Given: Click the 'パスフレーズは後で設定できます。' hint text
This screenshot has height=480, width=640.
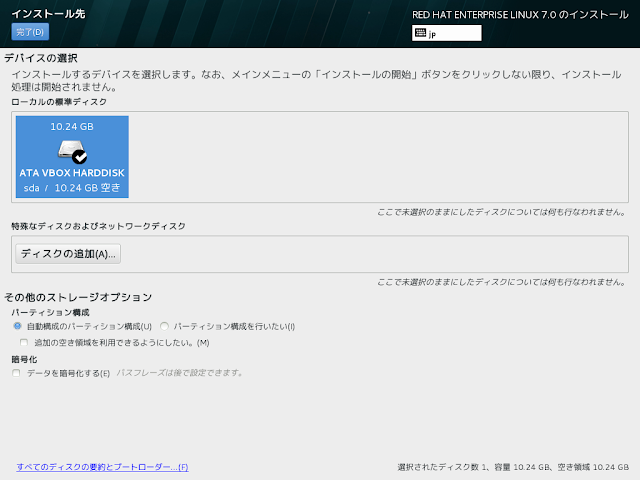Looking at the screenshot, I should 180,373.
